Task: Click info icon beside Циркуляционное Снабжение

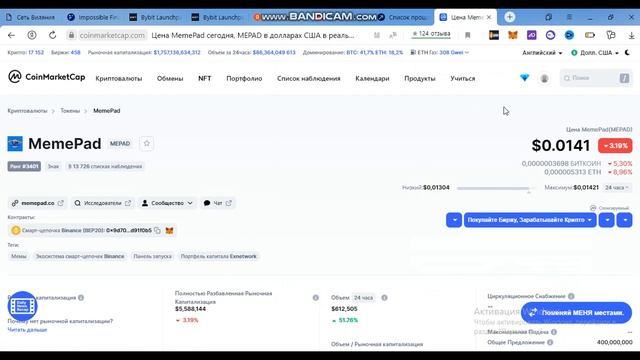Action: [571, 296]
